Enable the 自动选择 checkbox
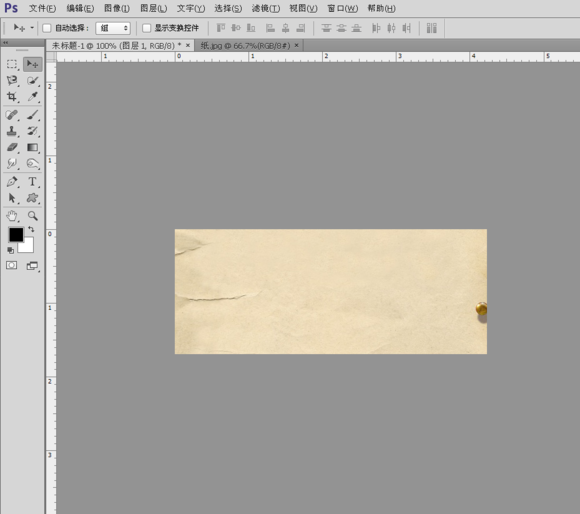 [47, 28]
